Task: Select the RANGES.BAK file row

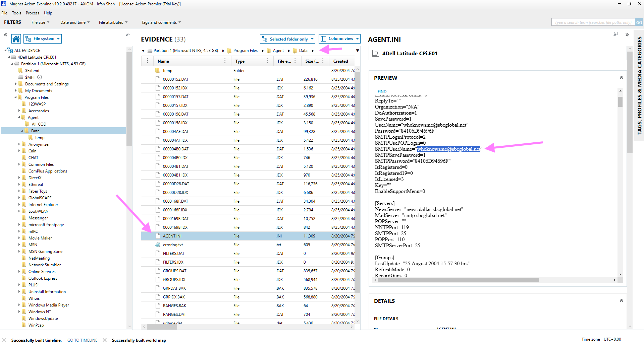Action: coord(248,306)
